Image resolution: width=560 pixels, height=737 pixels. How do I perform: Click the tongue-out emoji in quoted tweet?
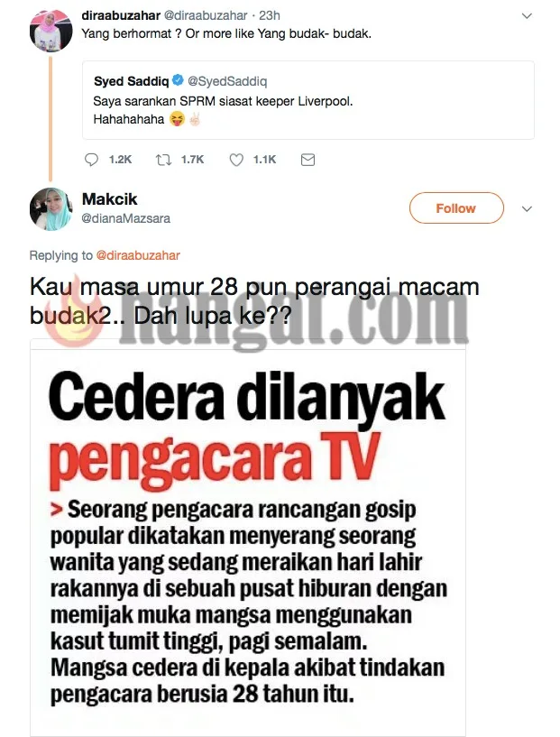coord(177,119)
